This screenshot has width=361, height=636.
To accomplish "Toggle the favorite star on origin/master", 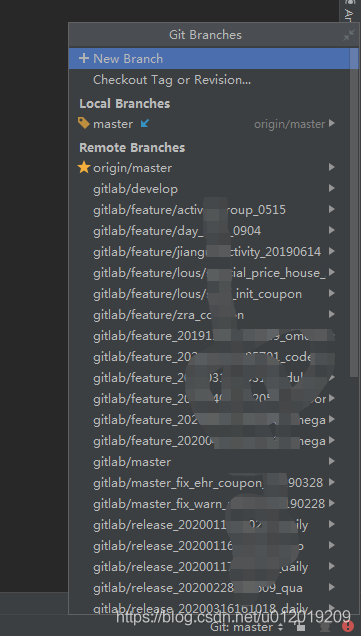I will pos(84,167).
